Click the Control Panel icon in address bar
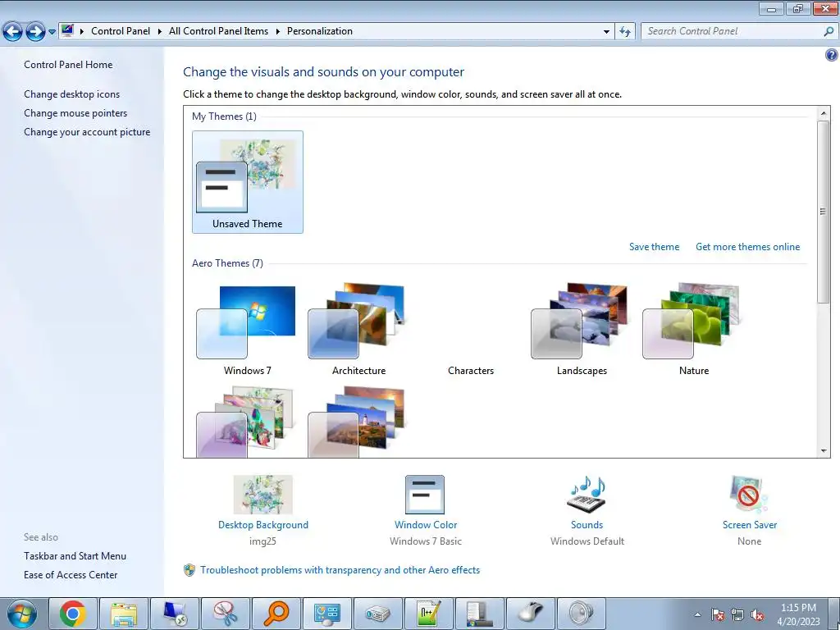Viewport: 840px width, 630px height. click(x=67, y=30)
